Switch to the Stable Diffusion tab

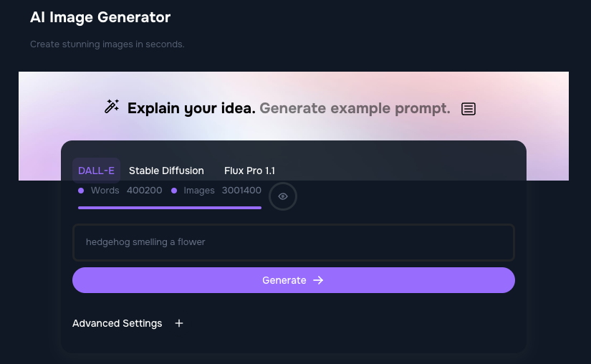[x=166, y=171]
